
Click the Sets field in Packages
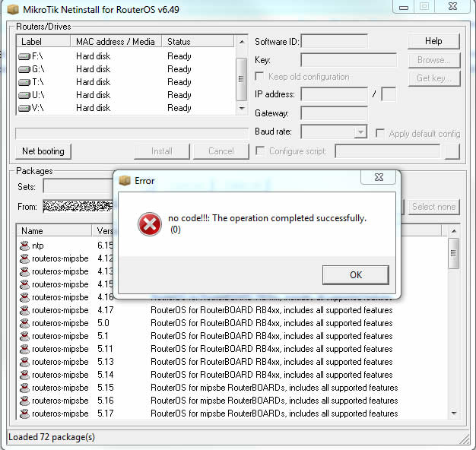click(78, 186)
